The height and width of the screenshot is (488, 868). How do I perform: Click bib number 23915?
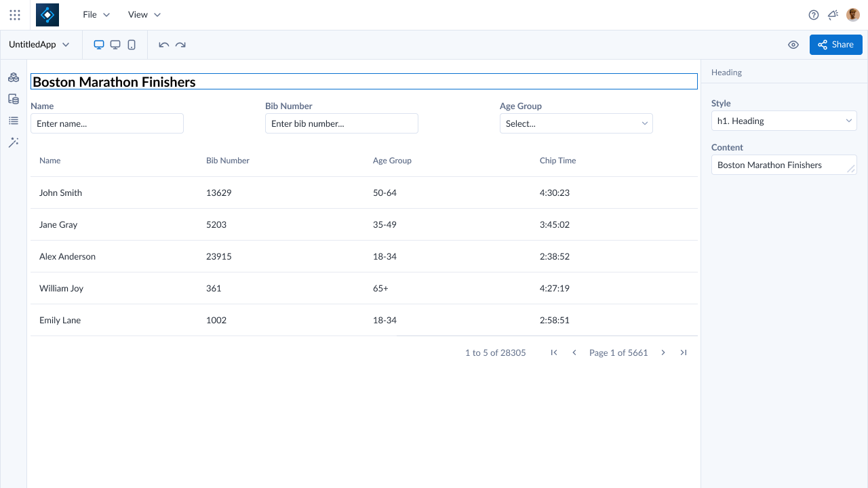click(219, 256)
